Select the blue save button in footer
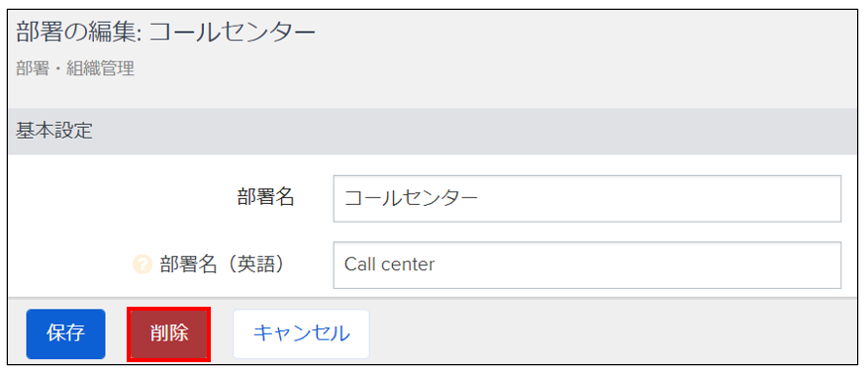 pyautogui.click(x=66, y=333)
